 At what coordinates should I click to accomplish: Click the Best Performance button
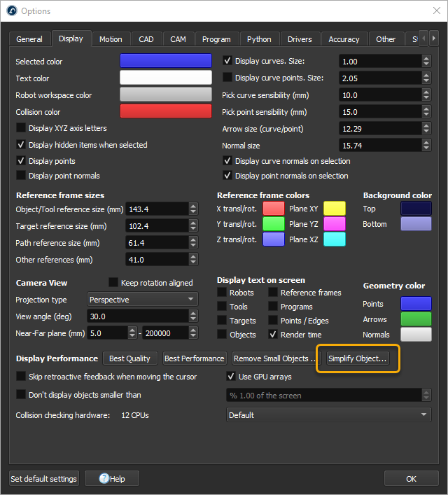[194, 358]
